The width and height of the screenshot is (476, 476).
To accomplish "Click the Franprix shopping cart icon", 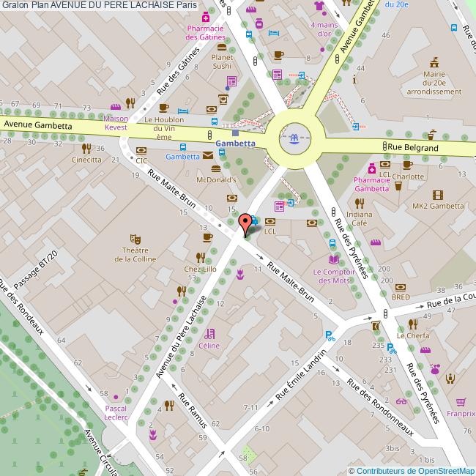I will pyautogui.click(x=460, y=402).
